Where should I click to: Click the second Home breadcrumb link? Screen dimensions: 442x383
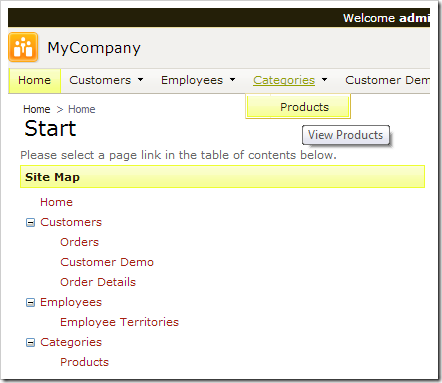click(82, 109)
